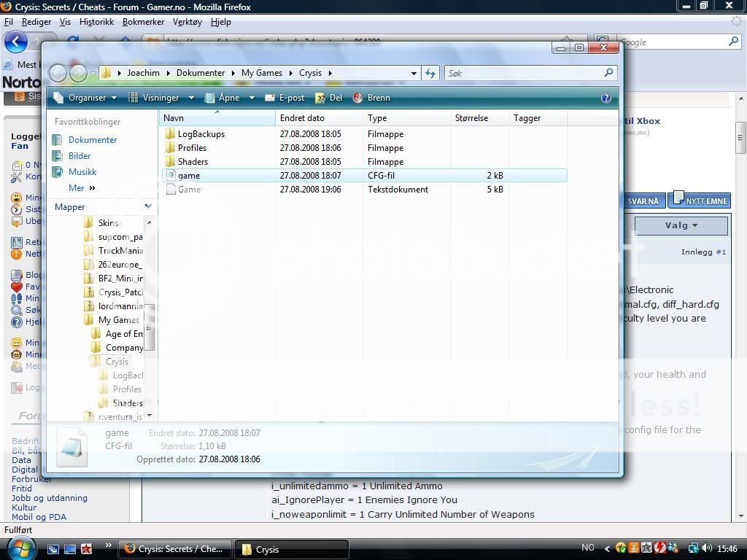Click My Games in the address breadcrumb
747x560 pixels.
coord(262,73)
